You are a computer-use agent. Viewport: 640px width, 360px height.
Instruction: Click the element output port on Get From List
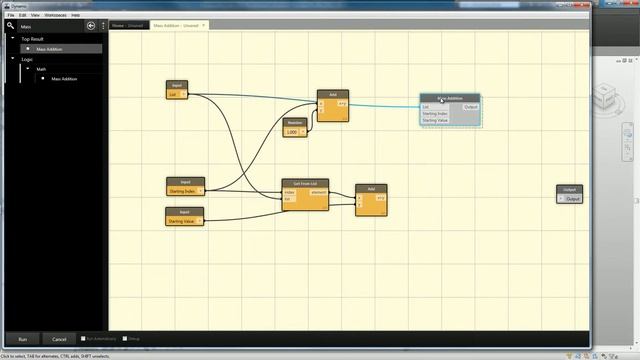click(319, 192)
